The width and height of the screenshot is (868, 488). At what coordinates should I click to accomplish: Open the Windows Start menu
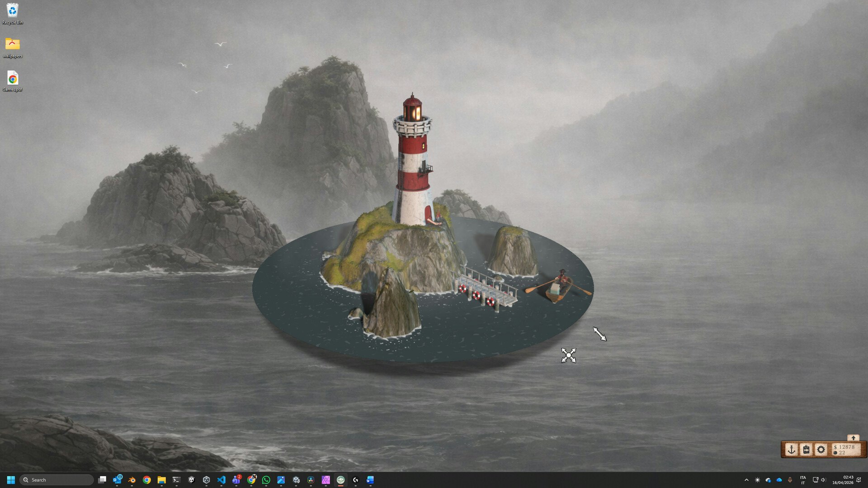(11, 480)
